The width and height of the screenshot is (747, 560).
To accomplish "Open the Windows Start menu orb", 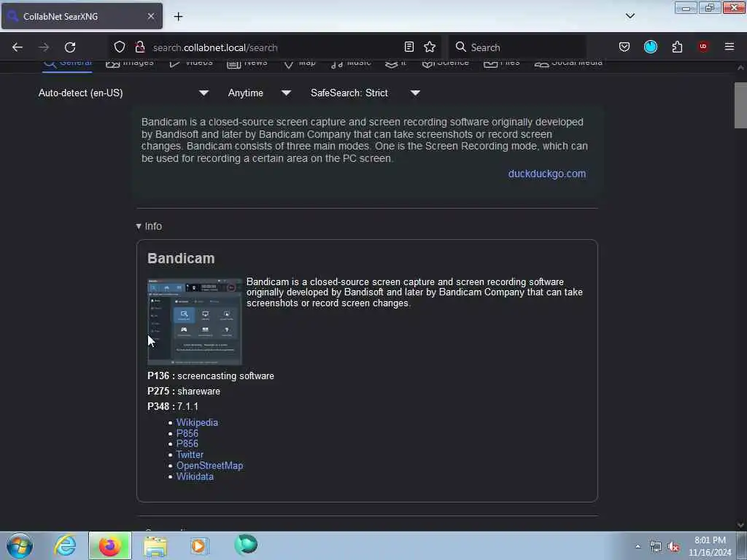I will [x=20, y=545].
